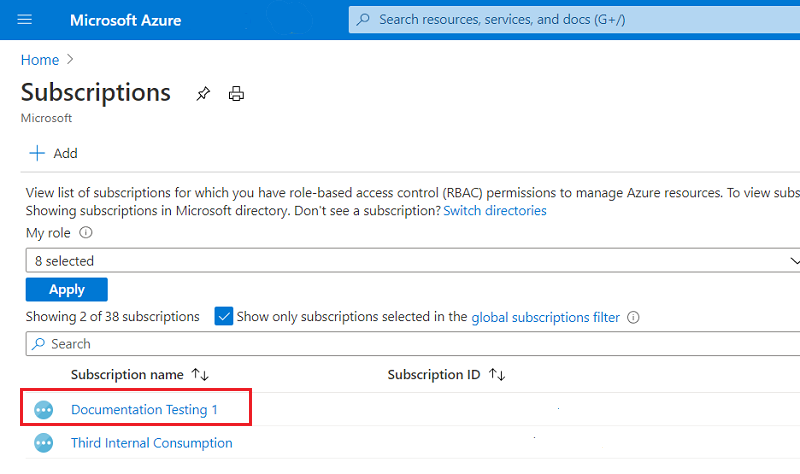Screen dimensions: 800x474
Task: Open Switch directories link
Action: click(495, 211)
